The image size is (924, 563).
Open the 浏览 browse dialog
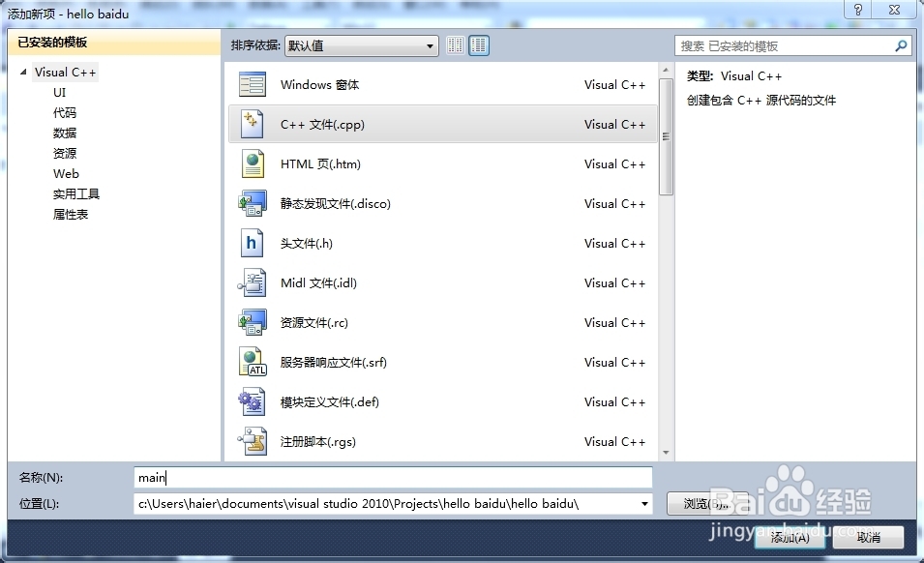coord(703,503)
